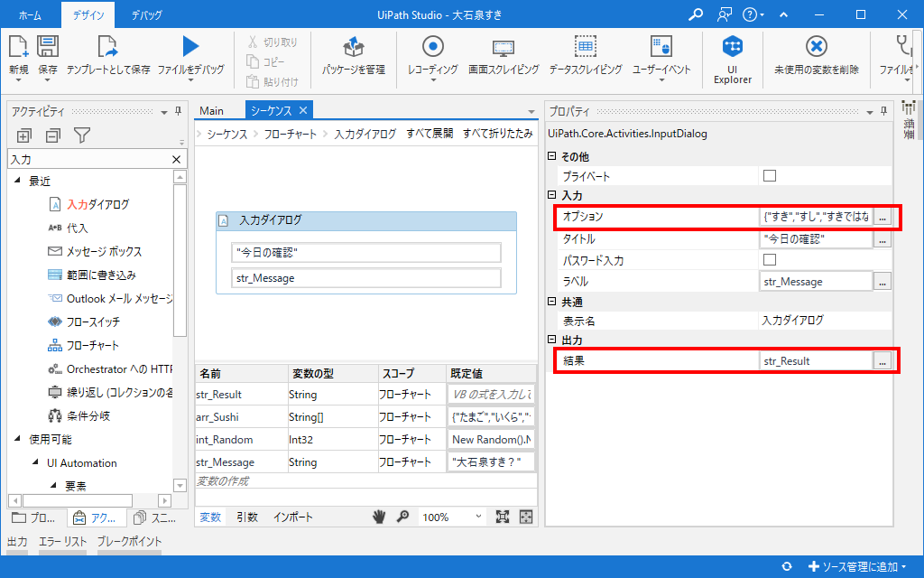
Task: Click ユーザーイベント icon
Action: coord(661,47)
